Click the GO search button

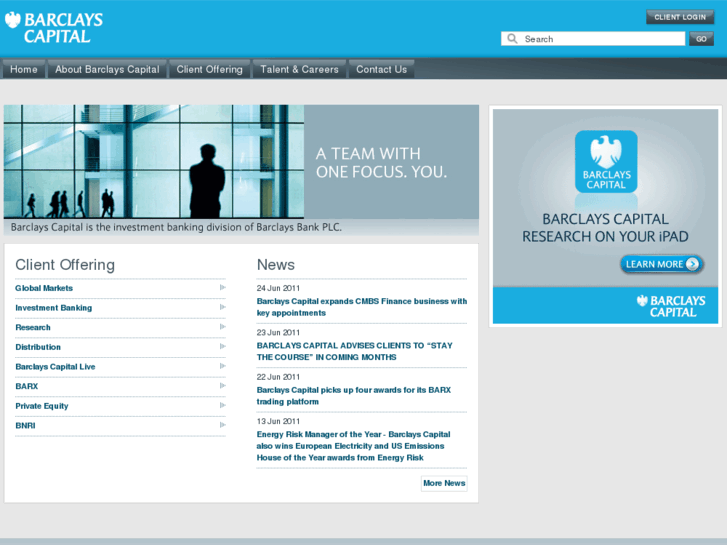(x=701, y=38)
